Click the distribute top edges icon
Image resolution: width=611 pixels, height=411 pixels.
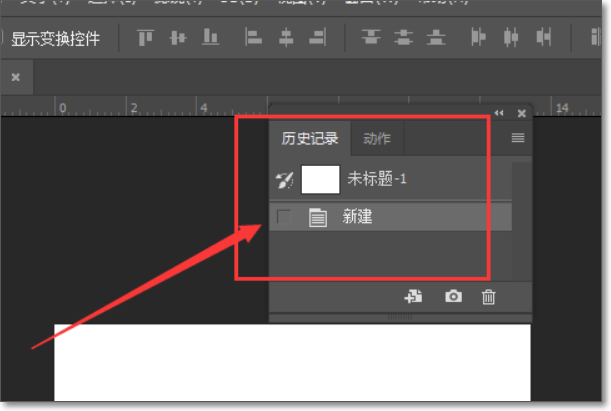pos(371,37)
